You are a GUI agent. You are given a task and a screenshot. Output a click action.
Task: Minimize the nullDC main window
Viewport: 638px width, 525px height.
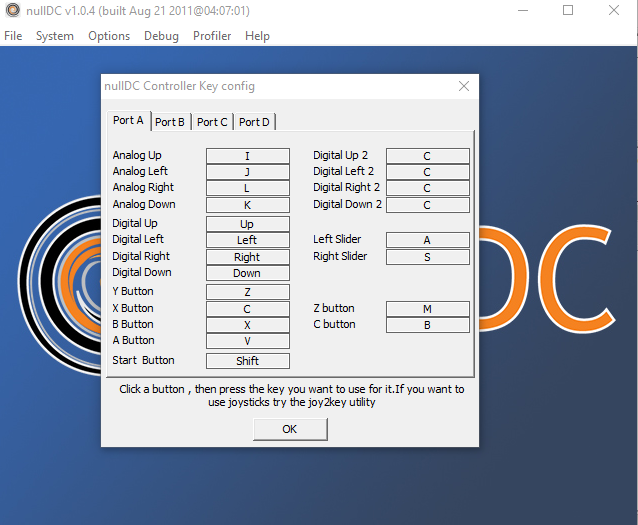coord(523,10)
